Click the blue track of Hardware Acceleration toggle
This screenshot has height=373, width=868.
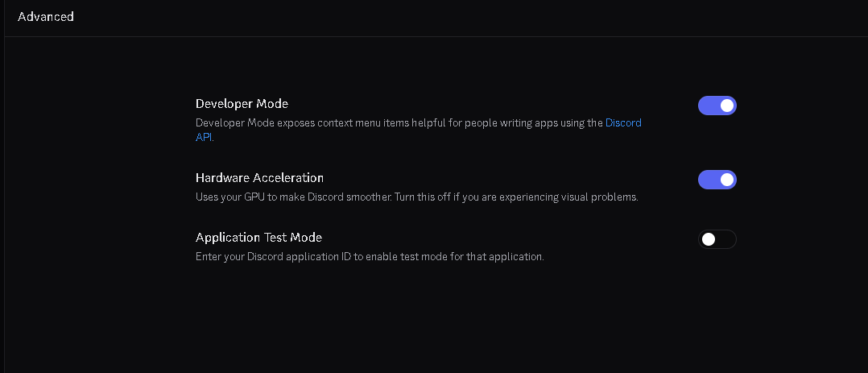707,180
